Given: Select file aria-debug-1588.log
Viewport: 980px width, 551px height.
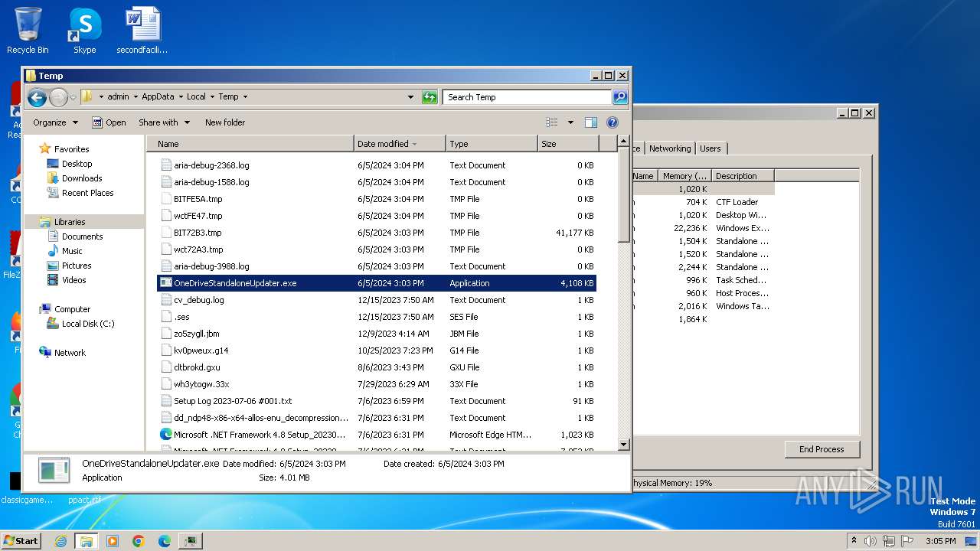Looking at the screenshot, I should click(x=211, y=182).
